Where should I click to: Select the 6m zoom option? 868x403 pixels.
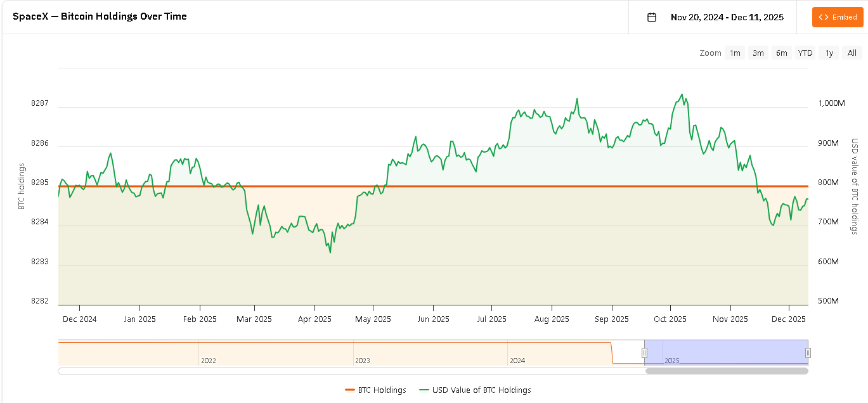(x=782, y=53)
